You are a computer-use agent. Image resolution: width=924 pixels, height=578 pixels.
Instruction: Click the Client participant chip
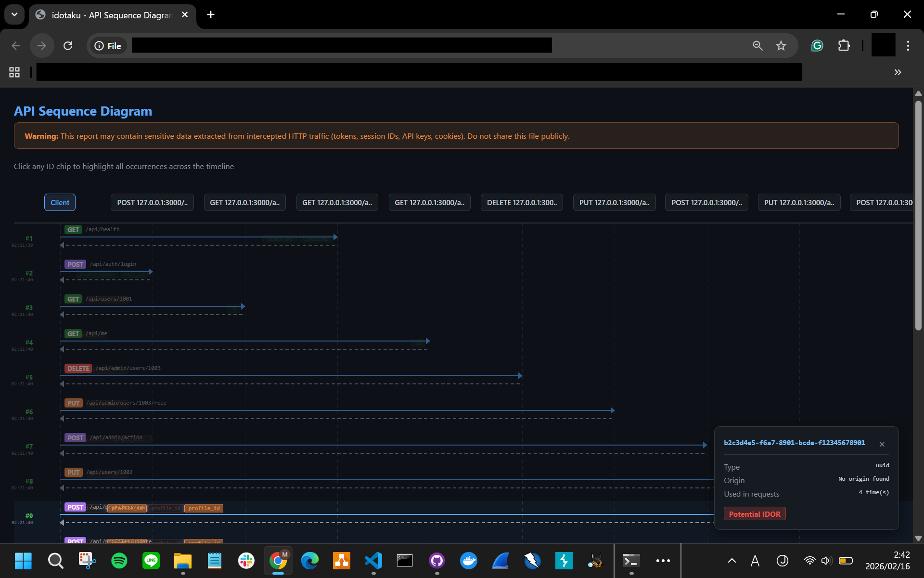pyautogui.click(x=60, y=202)
